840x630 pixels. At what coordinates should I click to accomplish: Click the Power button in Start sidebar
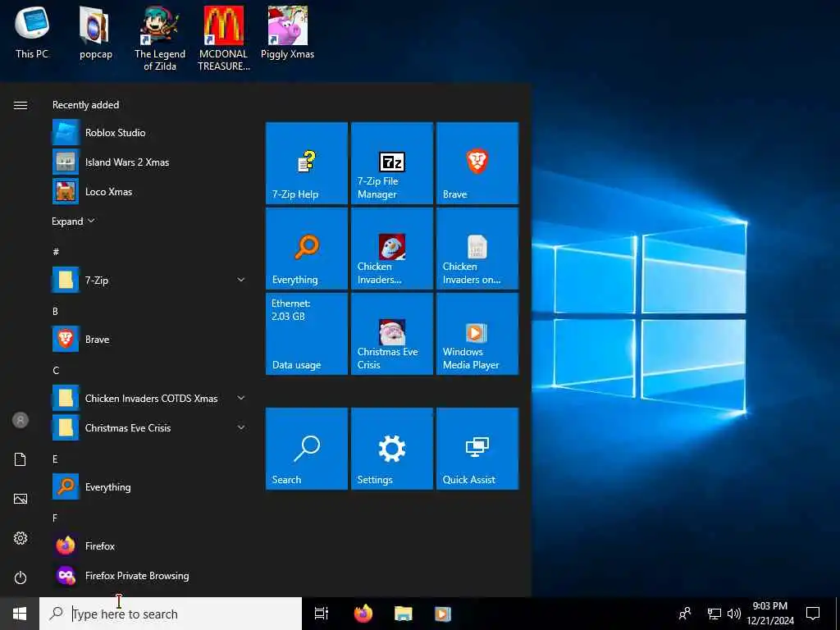click(21, 577)
